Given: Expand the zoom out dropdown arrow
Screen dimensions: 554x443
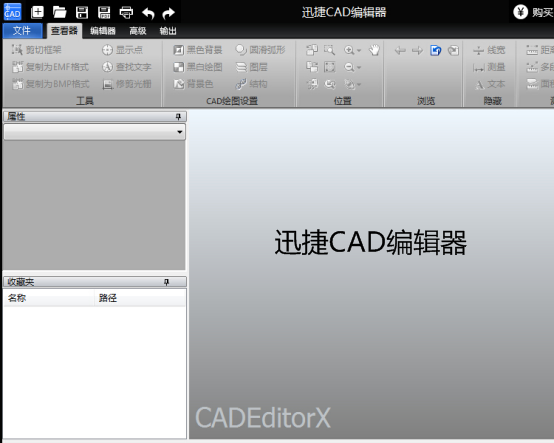Looking at the screenshot, I should click(x=359, y=67).
